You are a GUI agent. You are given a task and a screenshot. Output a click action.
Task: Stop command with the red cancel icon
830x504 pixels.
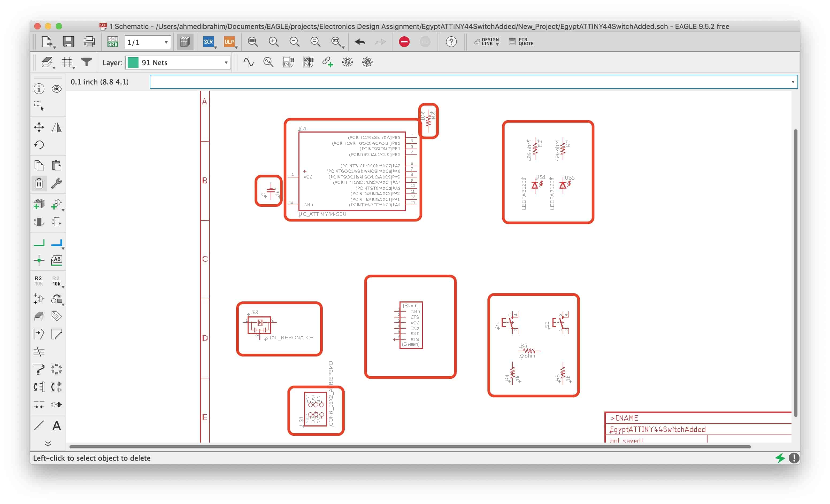404,42
